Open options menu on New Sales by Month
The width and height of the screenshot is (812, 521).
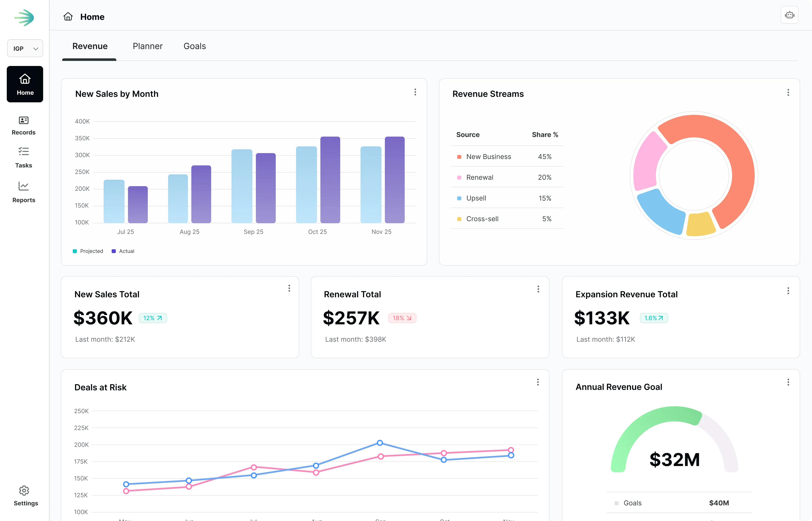pos(415,92)
